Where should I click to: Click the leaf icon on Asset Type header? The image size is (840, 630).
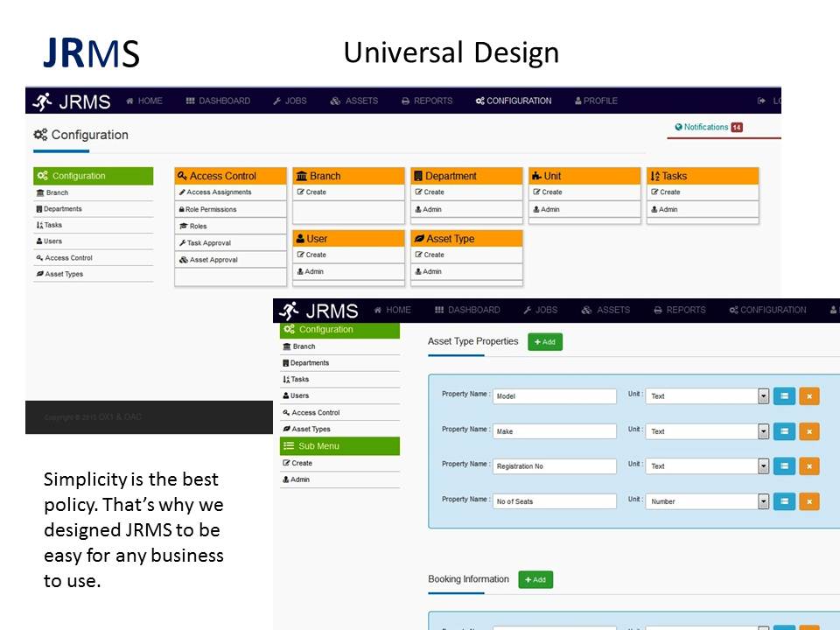tap(419, 238)
